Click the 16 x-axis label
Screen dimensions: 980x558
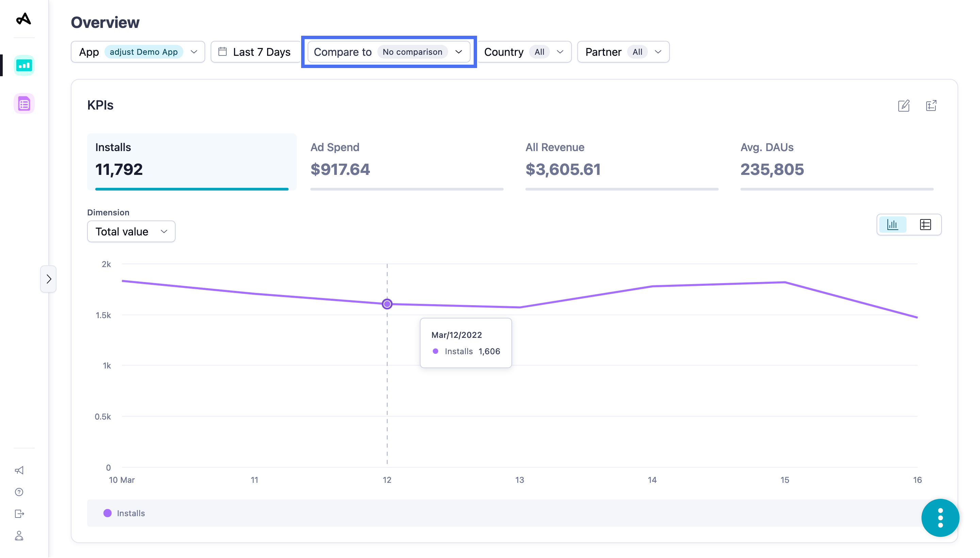tap(917, 480)
